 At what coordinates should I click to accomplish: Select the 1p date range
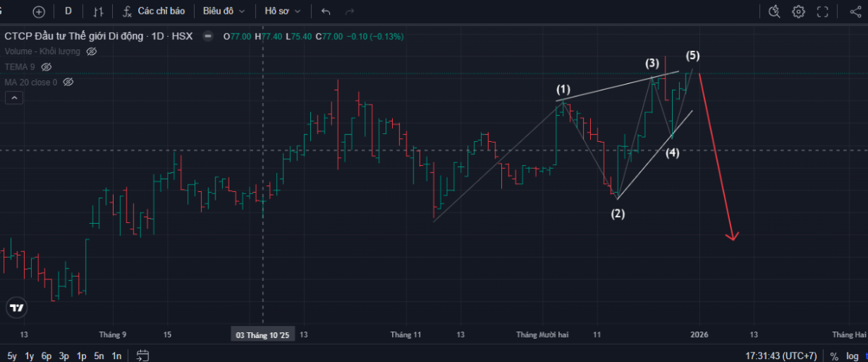(82, 355)
